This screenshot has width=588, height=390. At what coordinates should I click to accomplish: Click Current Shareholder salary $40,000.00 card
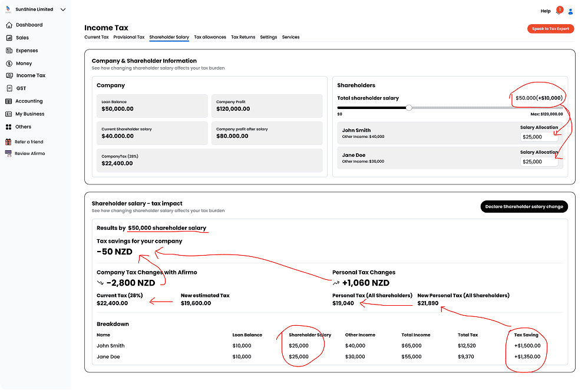point(152,133)
